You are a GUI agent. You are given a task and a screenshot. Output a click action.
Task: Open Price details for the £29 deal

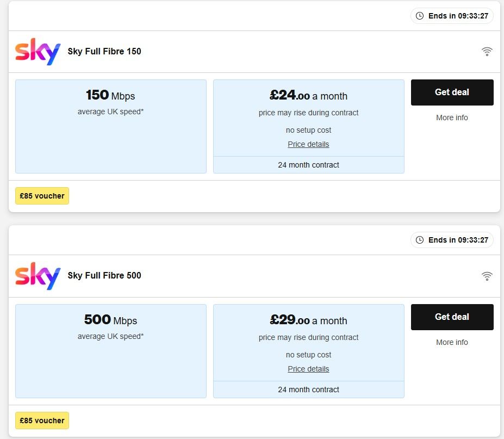[308, 369]
